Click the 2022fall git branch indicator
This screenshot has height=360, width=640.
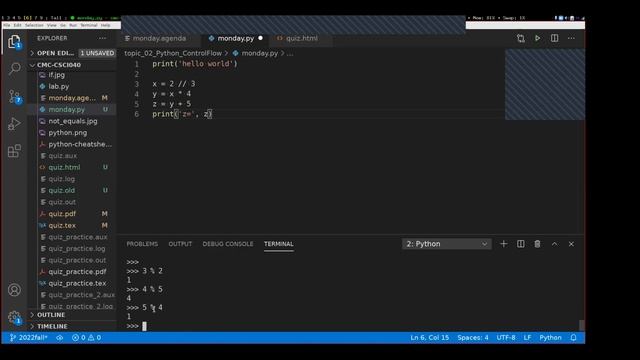[x=29, y=338]
